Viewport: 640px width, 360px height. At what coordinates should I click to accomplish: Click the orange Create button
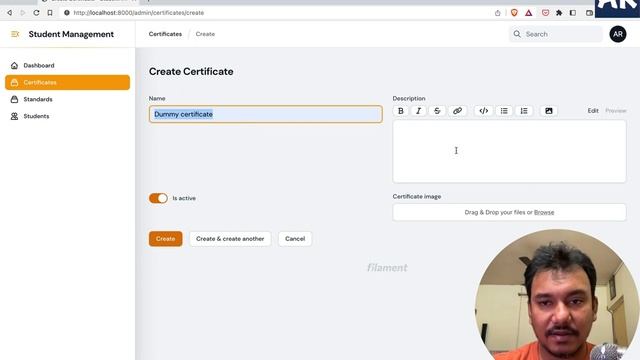[165, 239]
